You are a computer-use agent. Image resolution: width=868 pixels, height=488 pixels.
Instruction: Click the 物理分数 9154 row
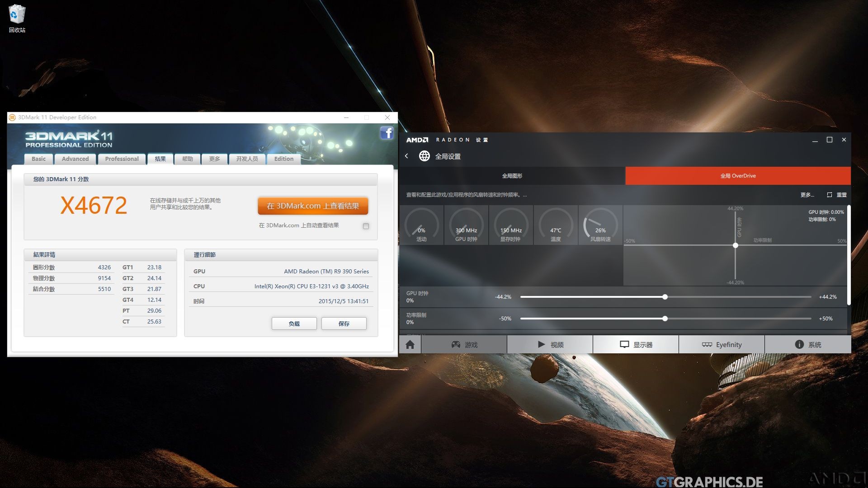71,278
